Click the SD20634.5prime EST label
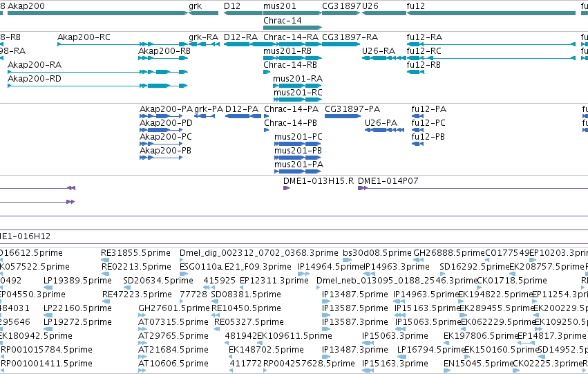The height and width of the screenshot is (374, 588). [x=158, y=281]
